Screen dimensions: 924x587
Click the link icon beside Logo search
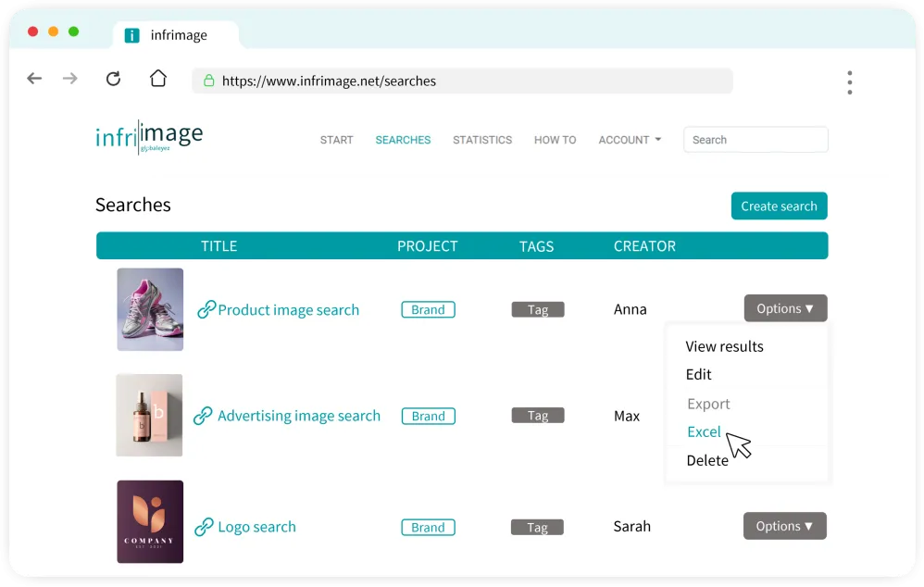(204, 527)
